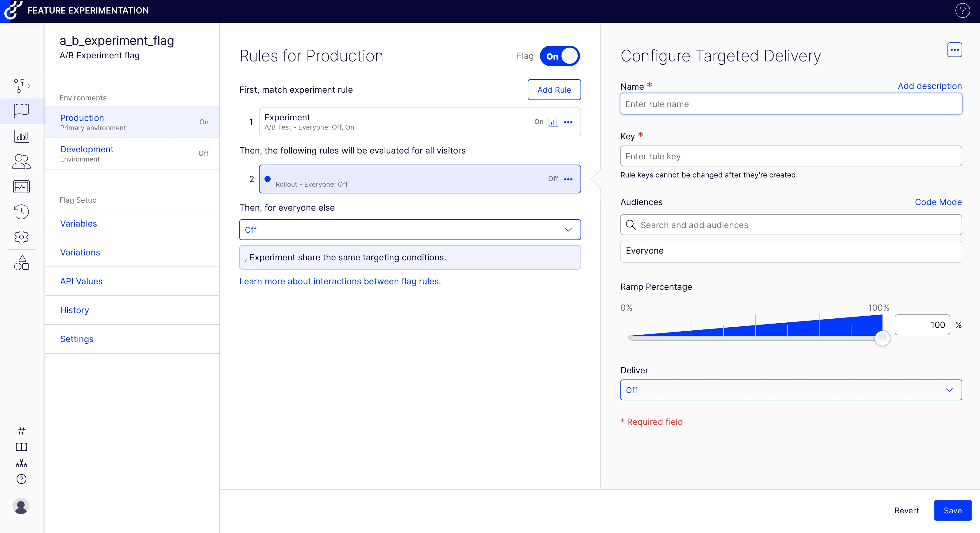The height and width of the screenshot is (533, 980).
Task: Expand the Deliver dropdown set to Off
Action: [x=791, y=390]
